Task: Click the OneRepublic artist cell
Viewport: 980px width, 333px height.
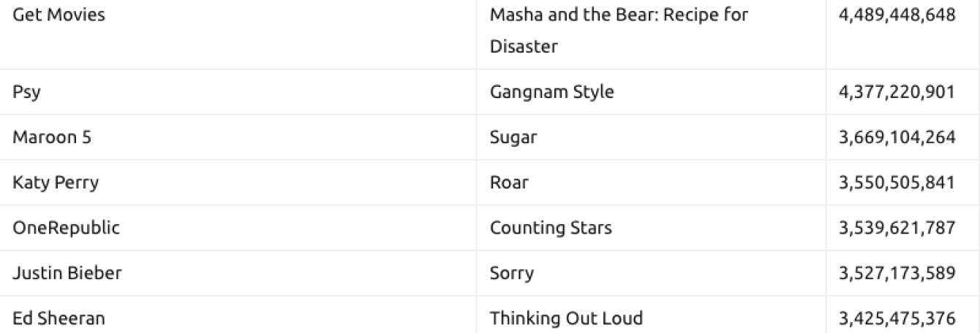Action: pyautogui.click(x=66, y=228)
